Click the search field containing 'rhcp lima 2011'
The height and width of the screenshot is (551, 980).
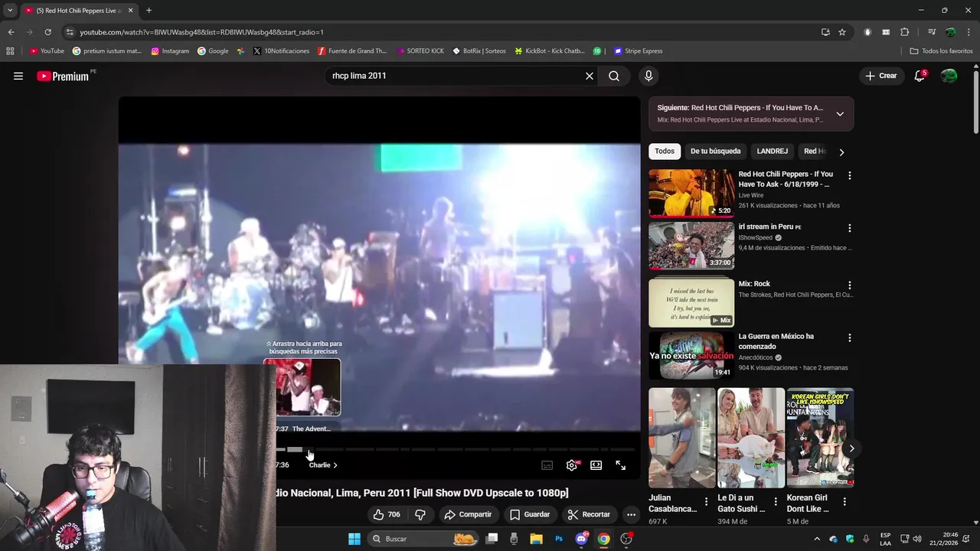coord(456,76)
